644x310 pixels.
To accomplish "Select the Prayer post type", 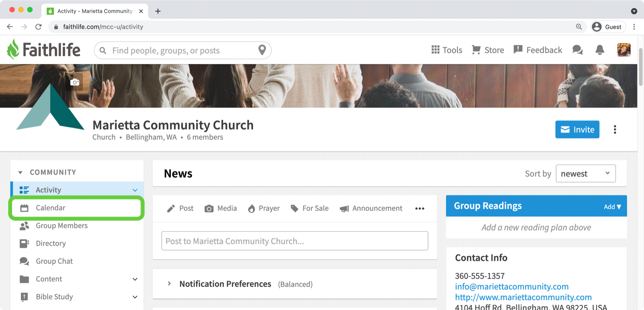I will pyautogui.click(x=264, y=208).
